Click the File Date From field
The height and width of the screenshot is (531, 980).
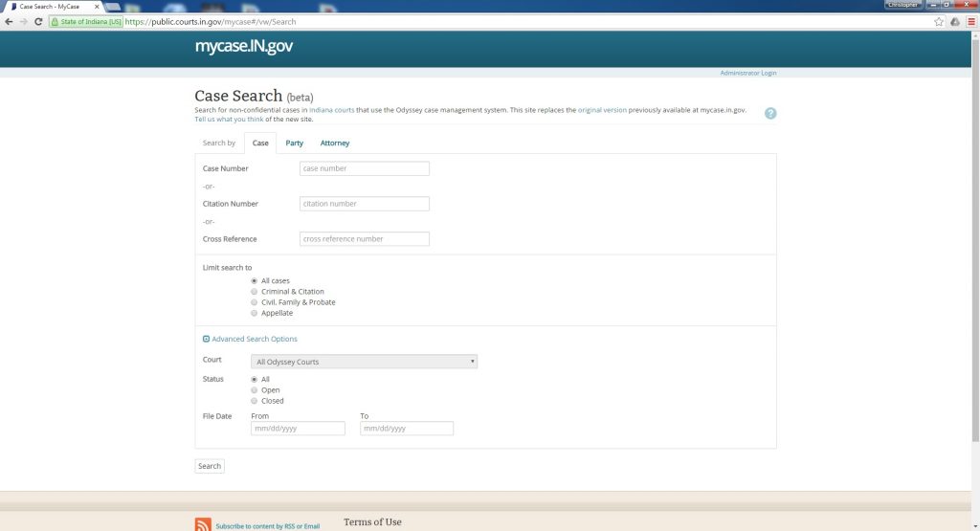tap(297, 429)
